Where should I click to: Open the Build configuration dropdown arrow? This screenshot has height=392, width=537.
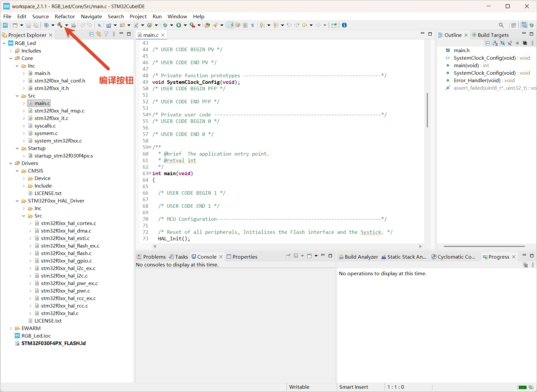click(67, 25)
